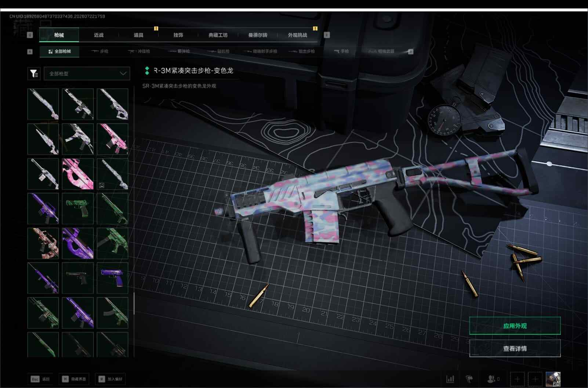Viewport: 588px width, 388px height.
Task: Go to the 曼德尔砖 tab
Action: click(258, 35)
